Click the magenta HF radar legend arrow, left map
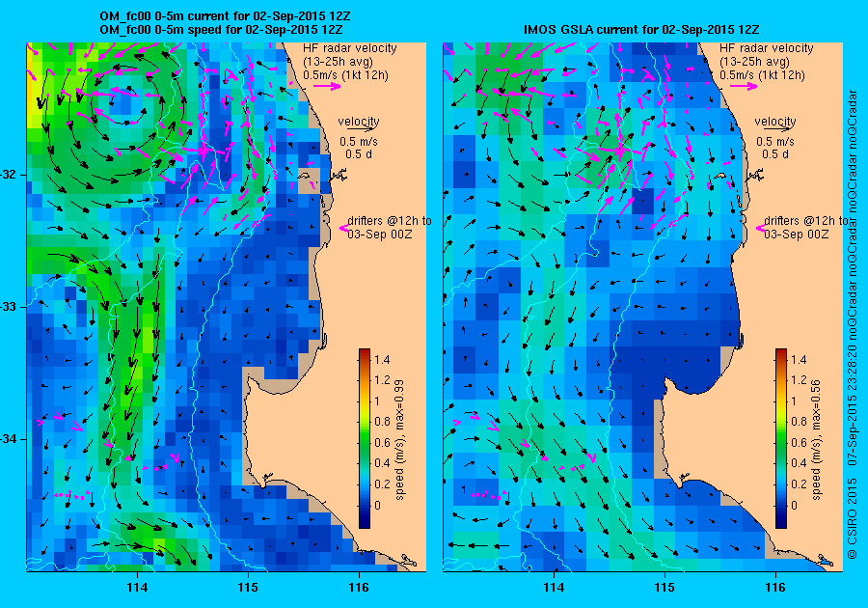 pos(327,86)
